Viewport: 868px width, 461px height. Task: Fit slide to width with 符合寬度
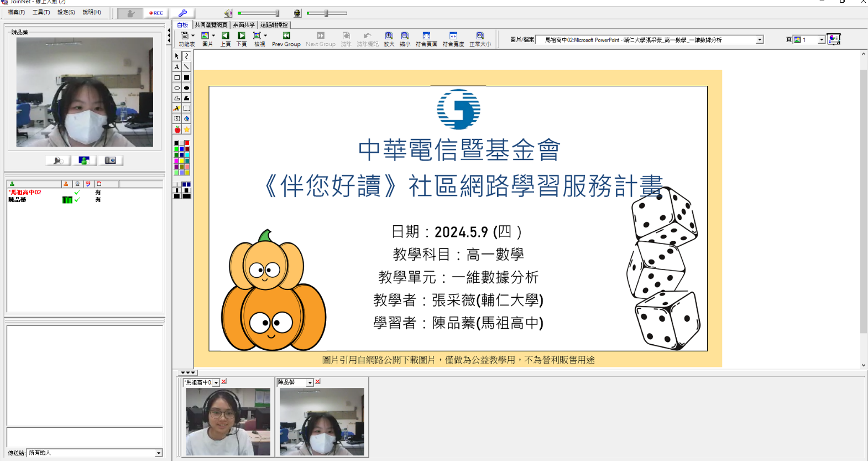(x=453, y=39)
